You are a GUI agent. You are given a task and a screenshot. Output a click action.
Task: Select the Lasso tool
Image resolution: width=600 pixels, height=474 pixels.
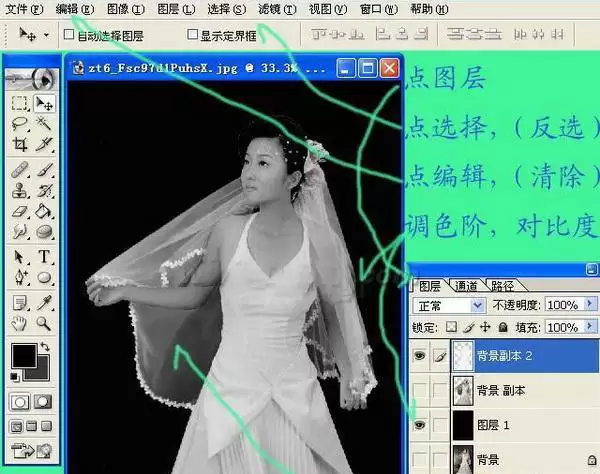[20, 124]
